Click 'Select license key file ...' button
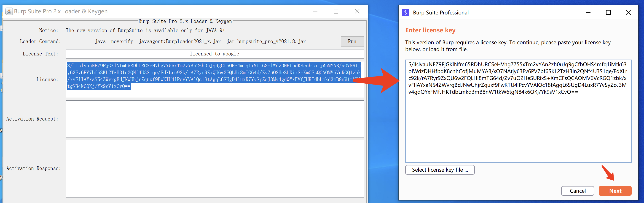 tap(440, 170)
